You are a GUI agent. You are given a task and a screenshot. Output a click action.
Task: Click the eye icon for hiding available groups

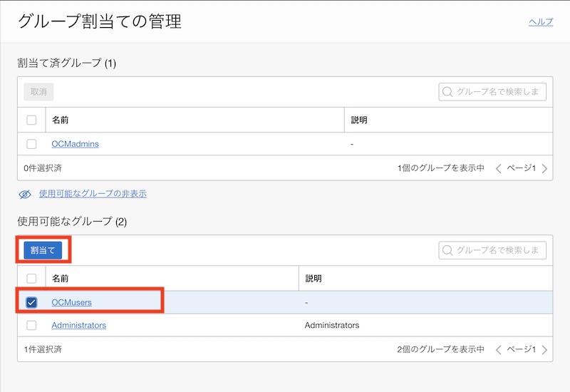(25, 194)
